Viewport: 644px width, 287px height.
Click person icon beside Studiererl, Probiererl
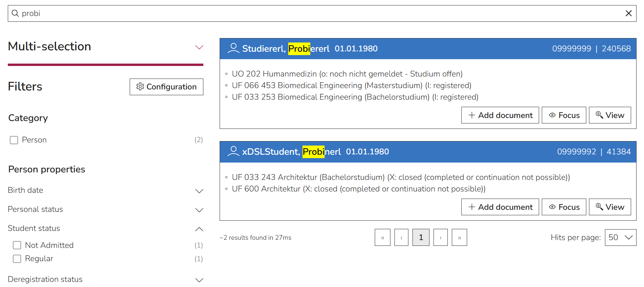[233, 48]
